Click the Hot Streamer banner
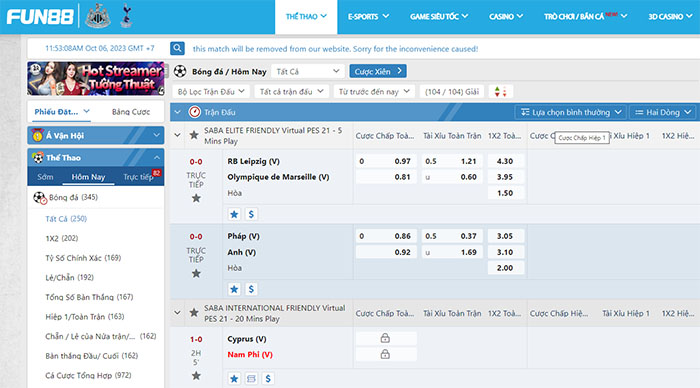This screenshot has height=388, width=700. tap(96, 79)
